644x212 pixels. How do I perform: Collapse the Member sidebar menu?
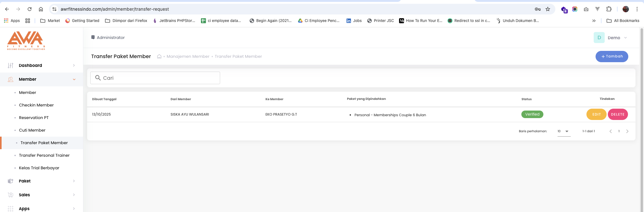tap(74, 79)
